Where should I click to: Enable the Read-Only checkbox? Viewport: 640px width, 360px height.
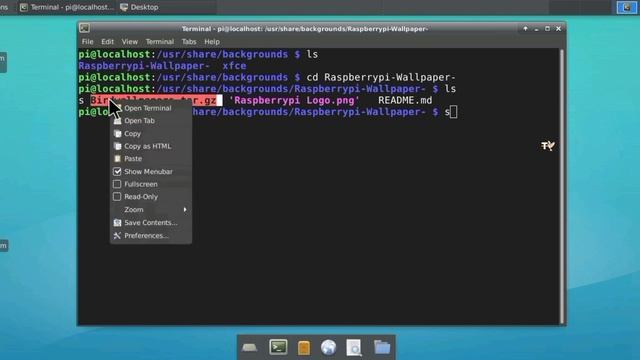[x=117, y=197]
